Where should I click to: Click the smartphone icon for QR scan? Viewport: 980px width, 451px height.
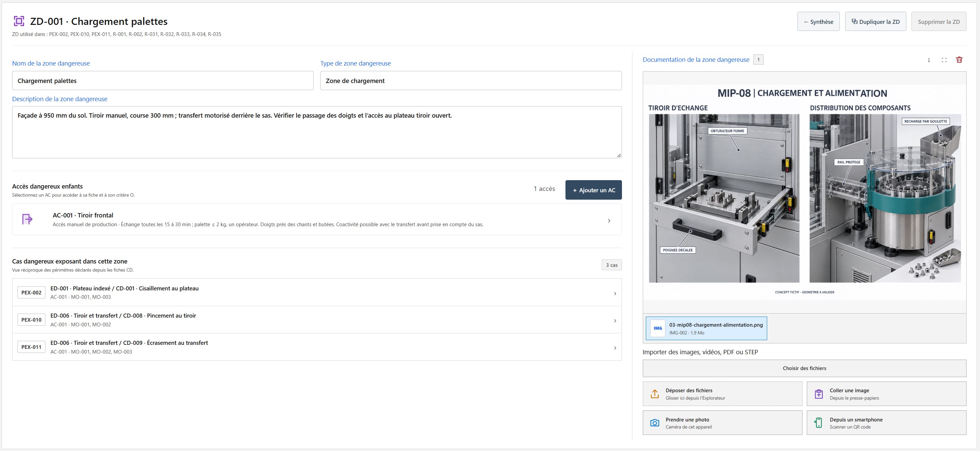(x=818, y=422)
